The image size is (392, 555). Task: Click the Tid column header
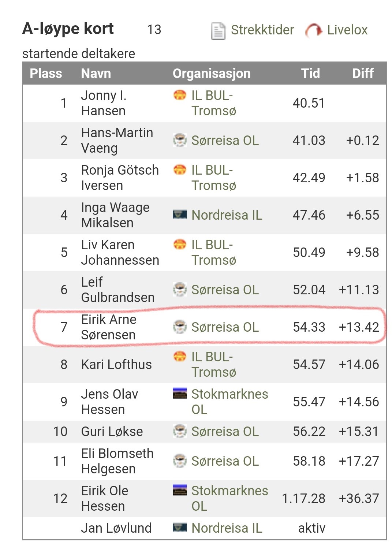[x=310, y=73]
